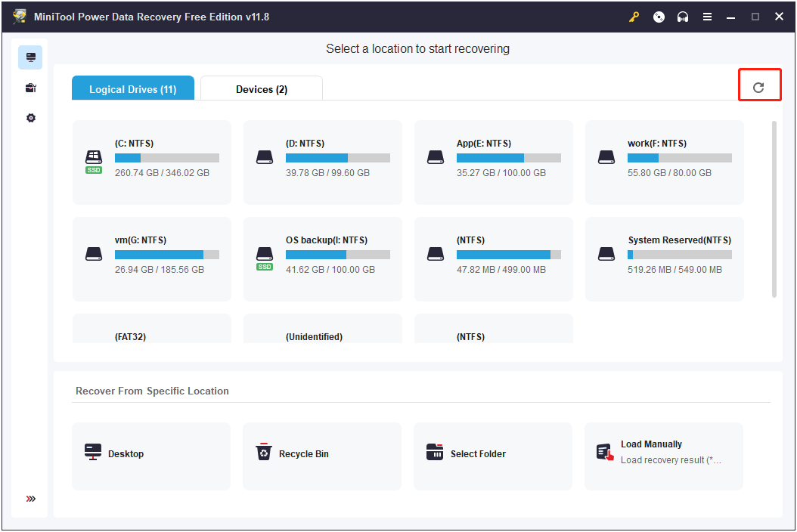Click the Recover From Specific Location heading

(152, 391)
